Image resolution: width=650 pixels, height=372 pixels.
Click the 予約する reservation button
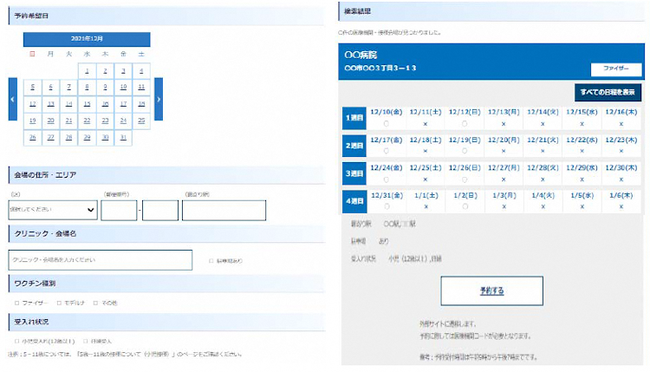point(492,291)
